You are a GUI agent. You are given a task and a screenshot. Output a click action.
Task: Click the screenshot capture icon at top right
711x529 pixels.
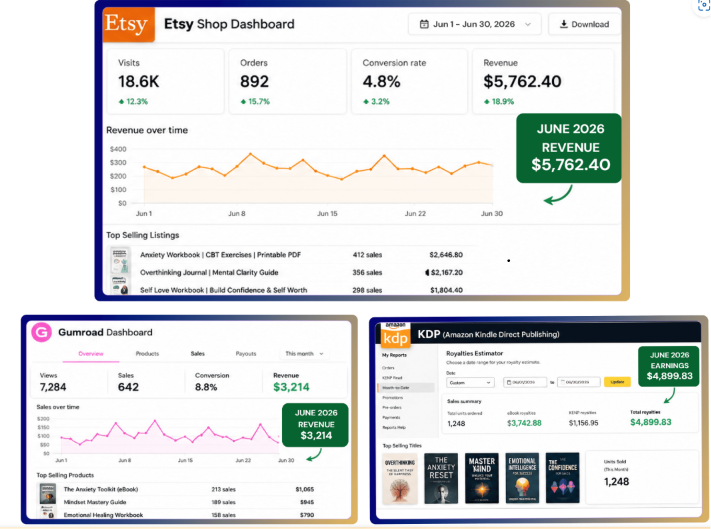(x=703, y=5)
